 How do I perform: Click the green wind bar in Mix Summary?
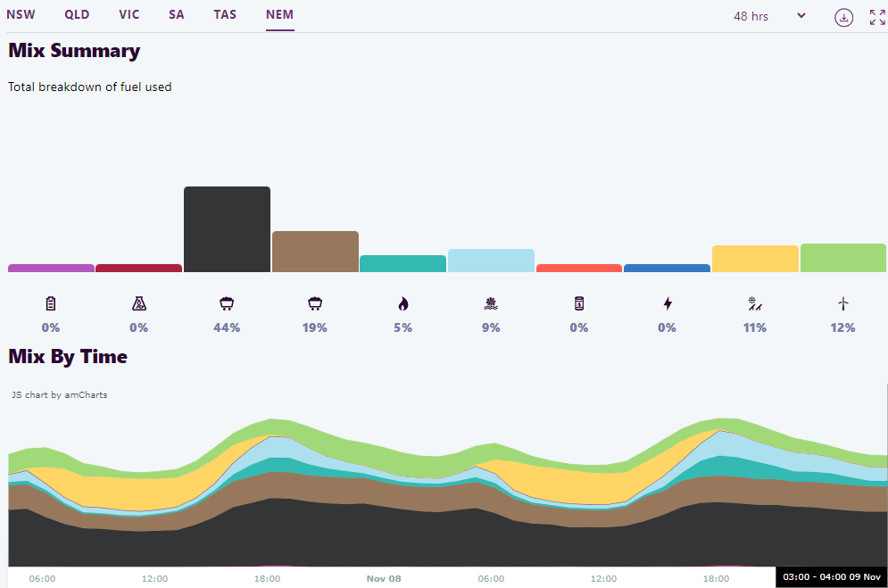842,258
